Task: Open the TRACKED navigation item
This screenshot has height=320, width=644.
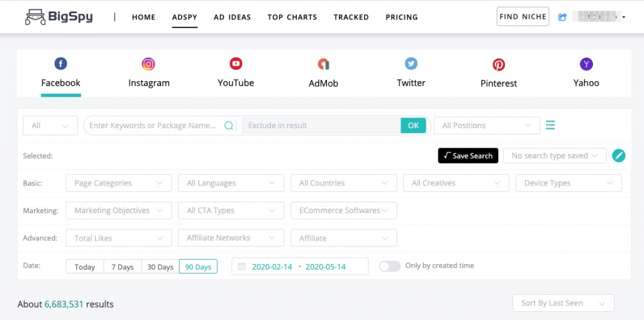Action: (351, 17)
